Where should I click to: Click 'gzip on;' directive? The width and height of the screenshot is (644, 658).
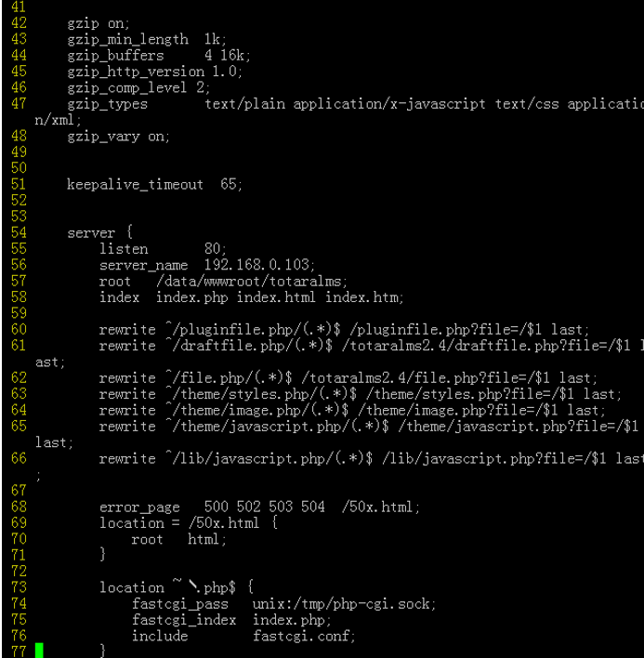coord(99,23)
